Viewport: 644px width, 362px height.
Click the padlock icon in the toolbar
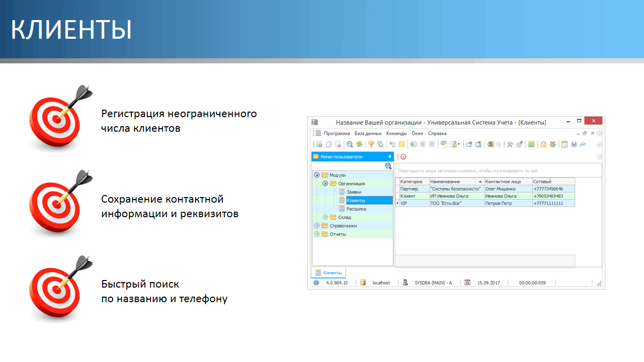tap(543, 144)
